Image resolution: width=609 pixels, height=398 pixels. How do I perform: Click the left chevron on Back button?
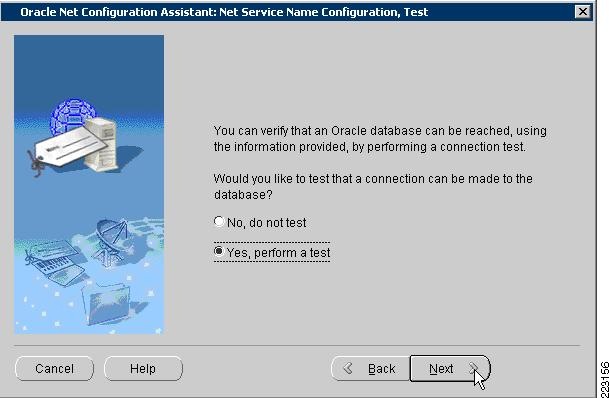tap(348, 368)
